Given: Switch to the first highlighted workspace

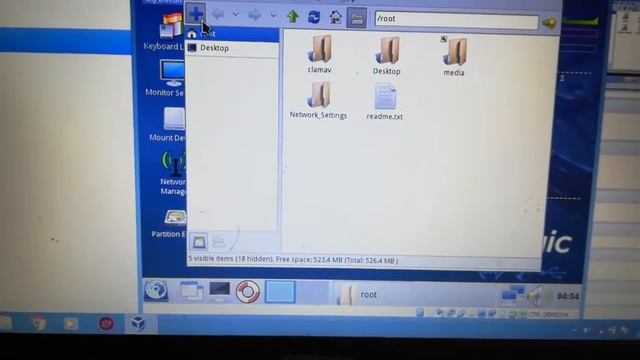Looking at the screenshot, I should (280, 292).
